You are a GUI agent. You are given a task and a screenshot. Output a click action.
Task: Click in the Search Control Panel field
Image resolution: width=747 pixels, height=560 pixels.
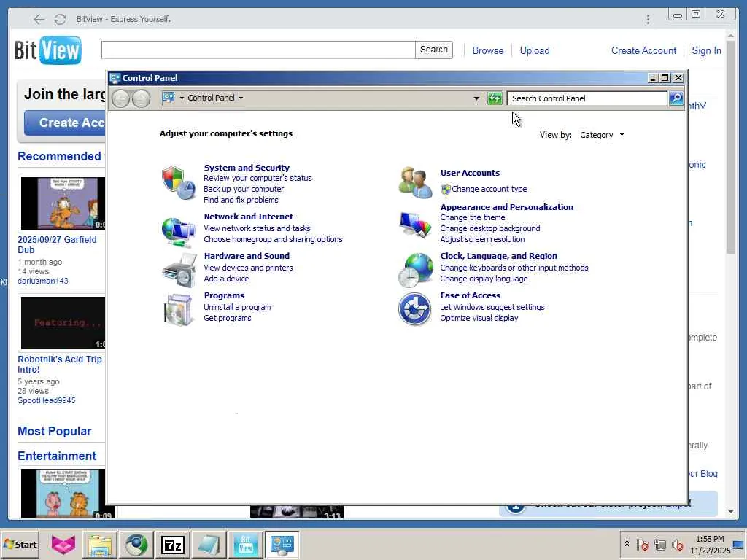click(588, 98)
